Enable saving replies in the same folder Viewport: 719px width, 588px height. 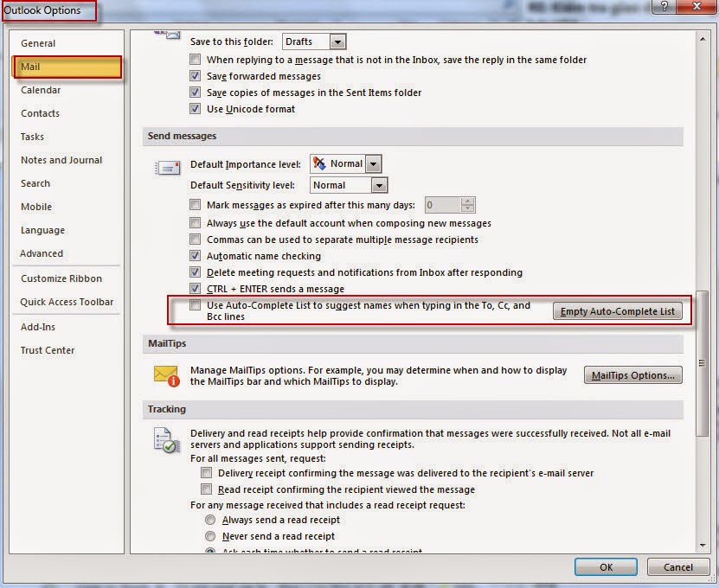click(x=196, y=60)
